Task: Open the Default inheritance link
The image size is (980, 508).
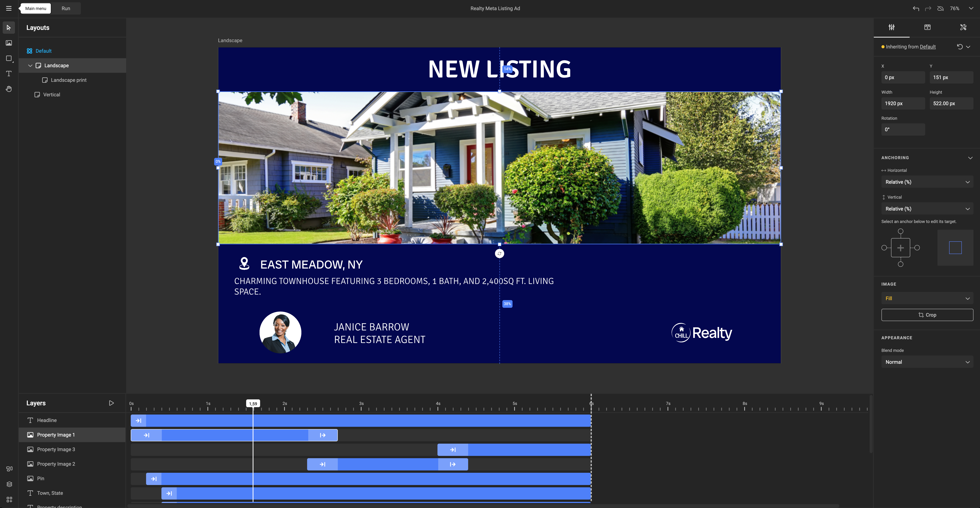Action: pyautogui.click(x=927, y=47)
